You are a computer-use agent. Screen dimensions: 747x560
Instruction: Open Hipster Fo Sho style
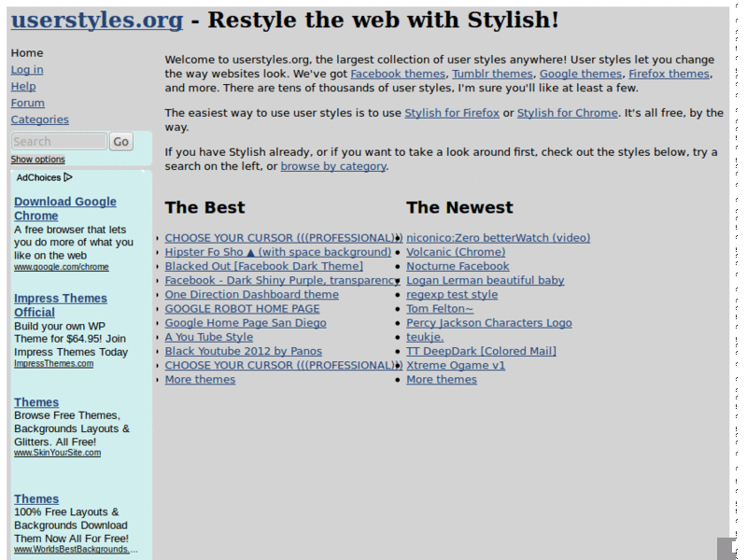[277, 252]
